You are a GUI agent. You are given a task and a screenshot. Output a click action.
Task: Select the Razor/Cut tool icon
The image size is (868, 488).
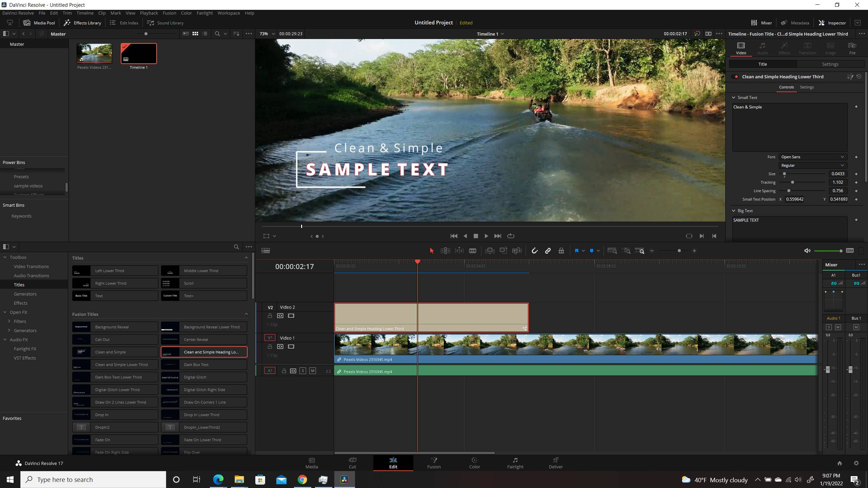(x=472, y=250)
